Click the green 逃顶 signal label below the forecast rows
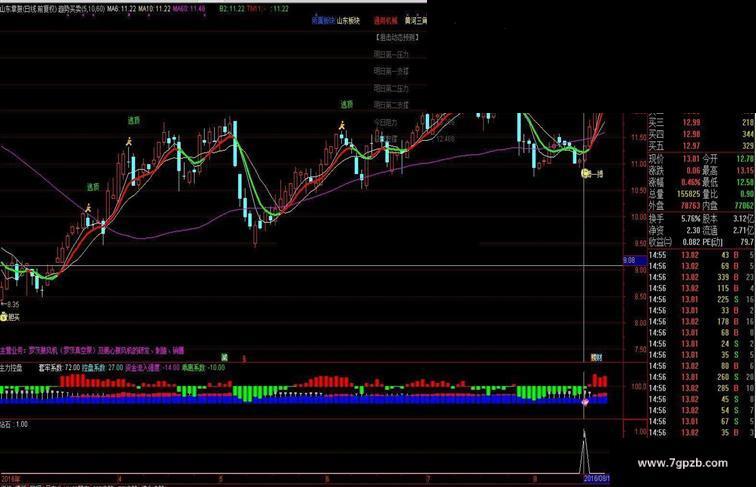The image size is (756, 487). 347,104
